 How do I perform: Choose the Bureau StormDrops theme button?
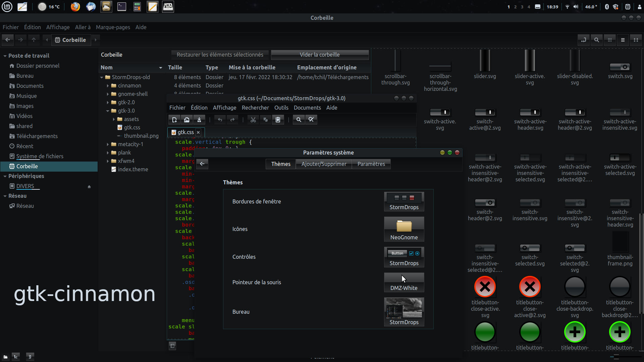pyautogui.click(x=404, y=312)
